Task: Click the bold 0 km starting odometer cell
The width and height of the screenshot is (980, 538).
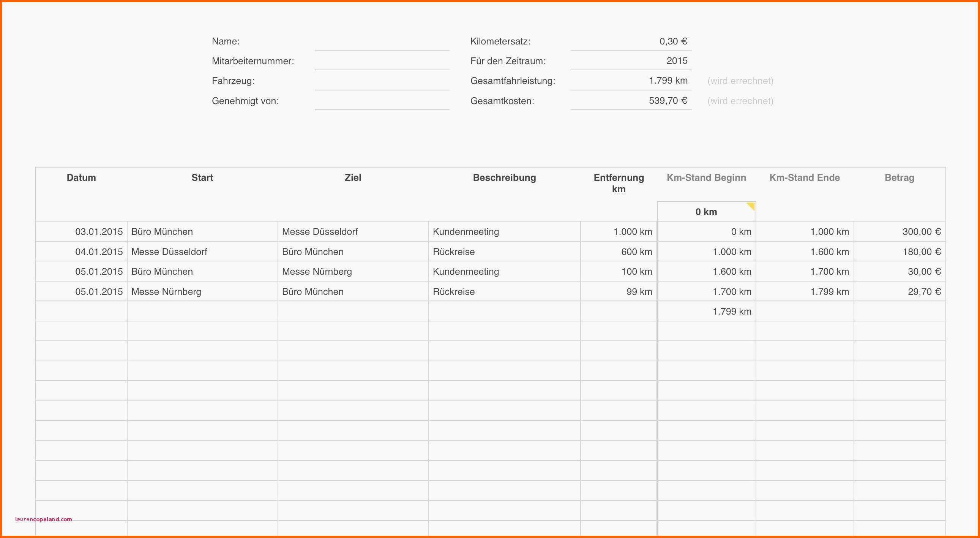Action: click(707, 212)
